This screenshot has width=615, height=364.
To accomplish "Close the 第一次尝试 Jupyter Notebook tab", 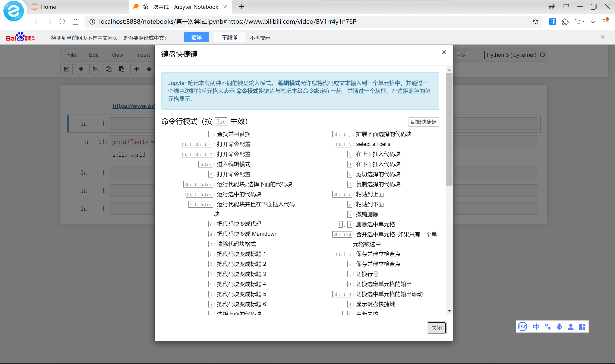I will (225, 7).
